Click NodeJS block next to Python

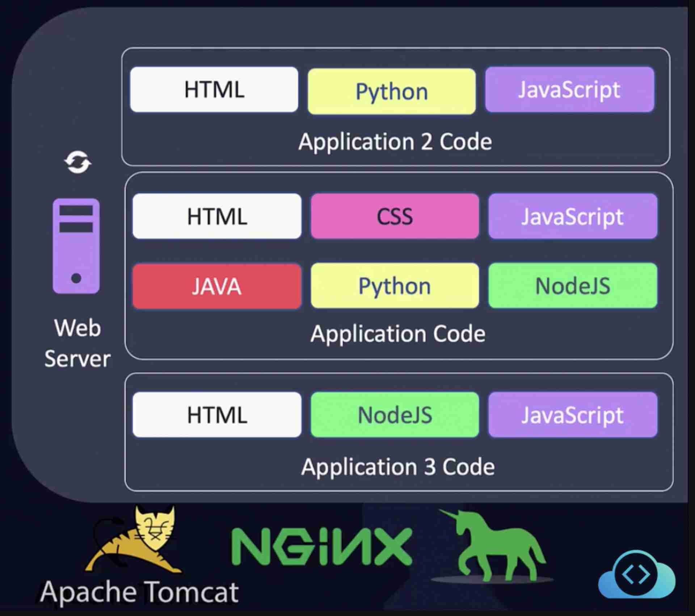click(573, 286)
